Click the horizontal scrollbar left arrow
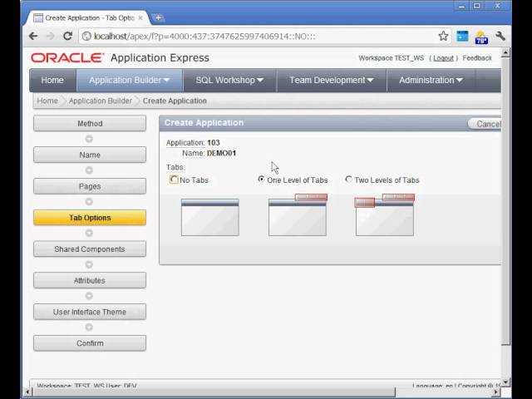 click(x=28, y=392)
